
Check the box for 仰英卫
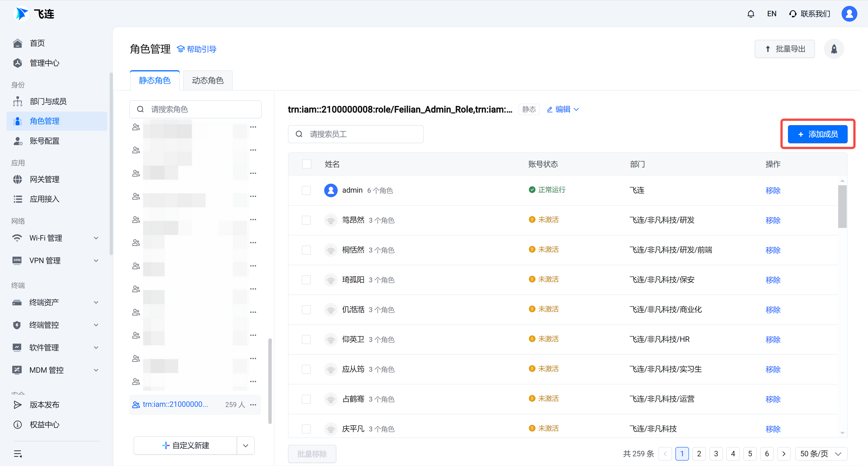[306, 340]
